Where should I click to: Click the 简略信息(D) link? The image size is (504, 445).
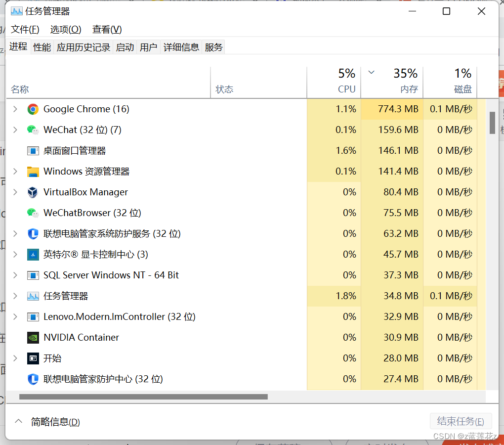click(x=55, y=422)
